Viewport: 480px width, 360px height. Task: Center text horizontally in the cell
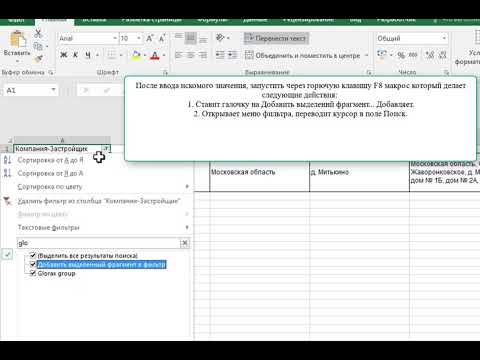(x=191, y=55)
